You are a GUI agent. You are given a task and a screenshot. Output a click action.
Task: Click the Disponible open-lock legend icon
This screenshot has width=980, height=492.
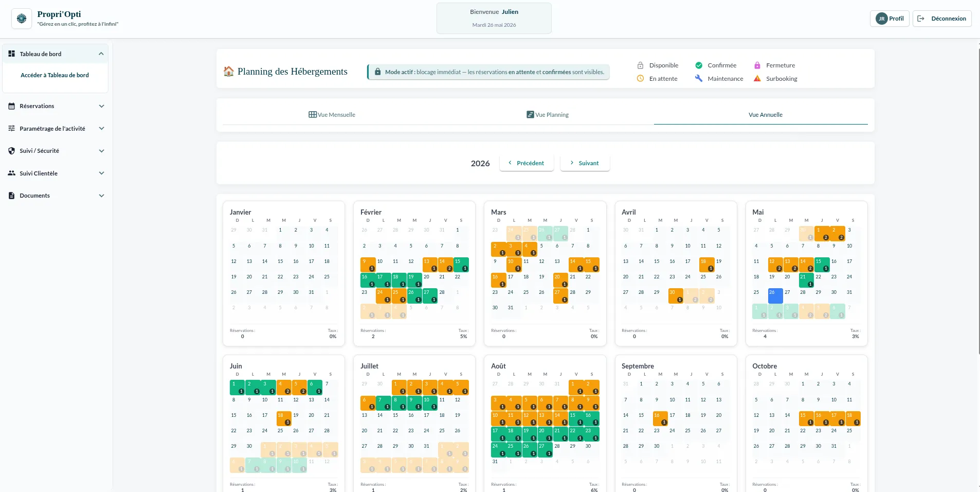click(640, 65)
